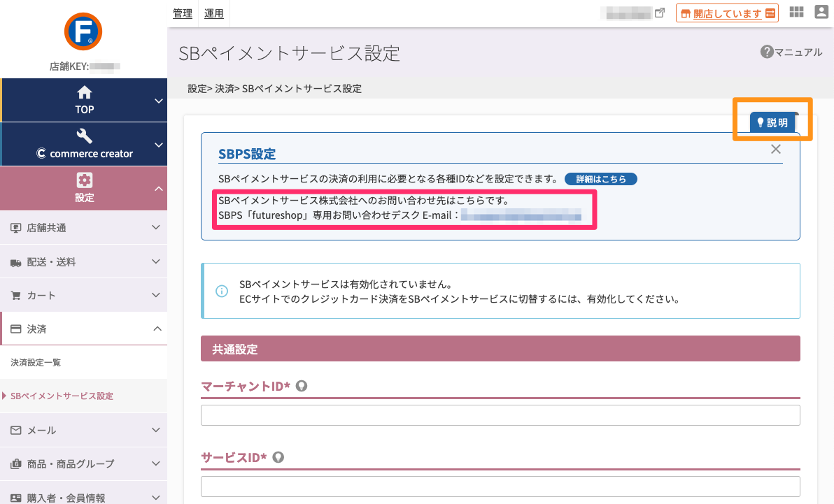Expand カート submenu chevron
This screenshot has height=504, width=834.
156,295
